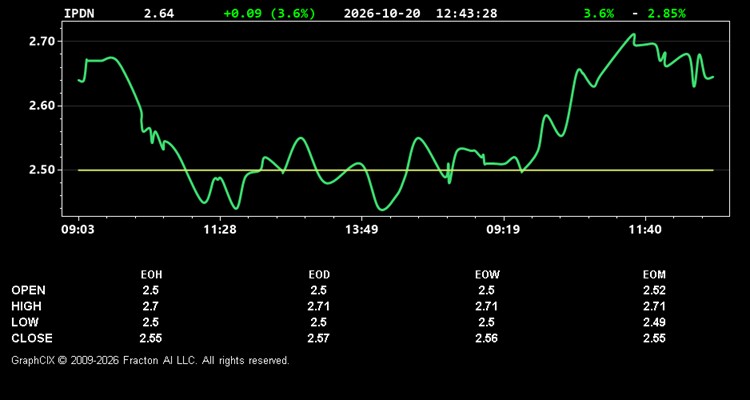Select EOM close value 2.55

click(x=654, y=338)
